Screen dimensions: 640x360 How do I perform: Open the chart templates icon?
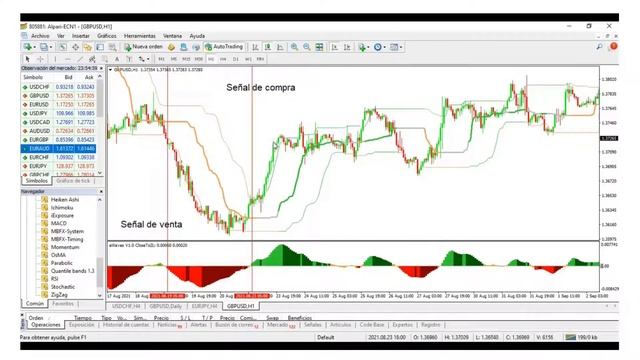(393, 47)
